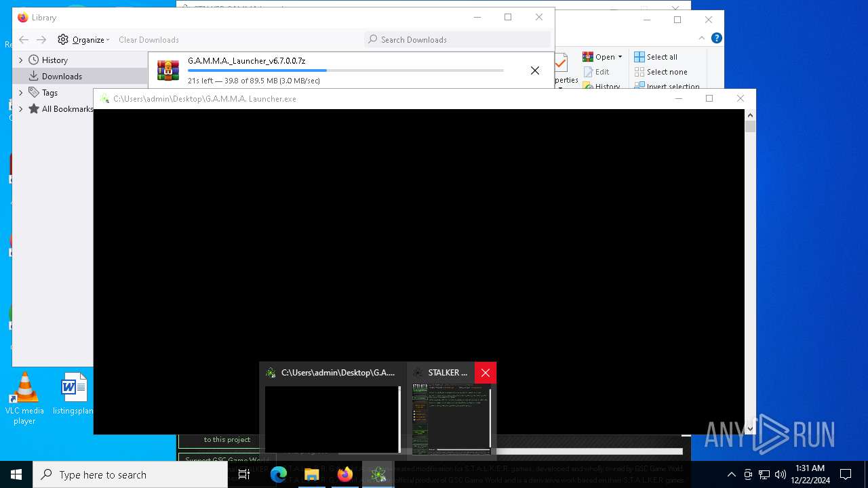Click Edit in the Explorer ribbon
This screenshot has height=488, width=868.
pos(596,72)
